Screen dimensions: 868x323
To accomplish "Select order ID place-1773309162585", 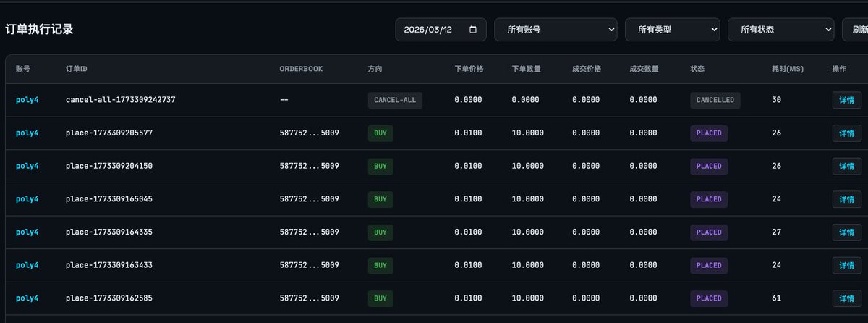I will [x=109, y=298].
